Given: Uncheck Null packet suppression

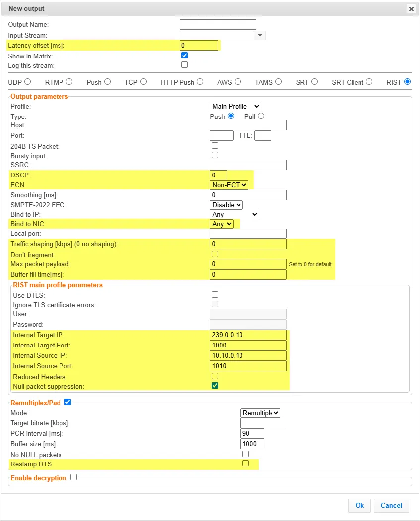Looking at the screenshot, I should (215, 386).
